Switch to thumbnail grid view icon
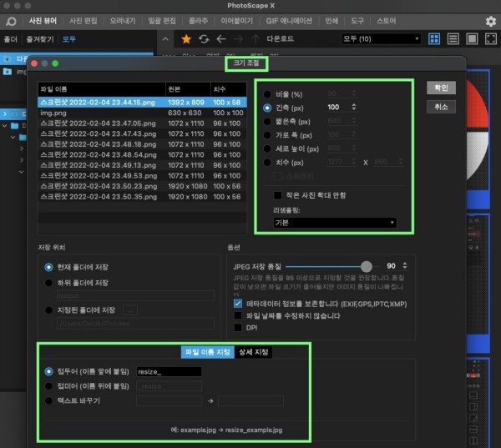This screenshot has height=448, width=501. pyautogui.click(x=434, y=38)
